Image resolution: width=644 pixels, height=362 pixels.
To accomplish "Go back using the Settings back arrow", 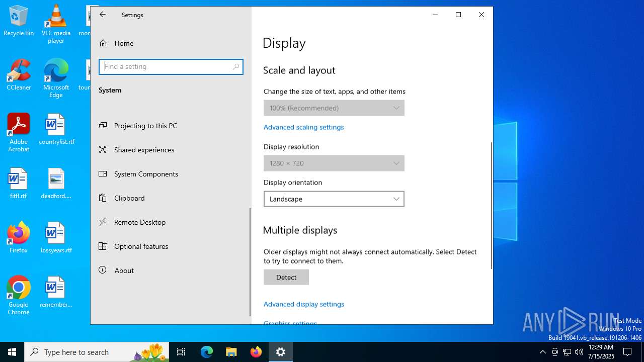I will click(103, 15).
